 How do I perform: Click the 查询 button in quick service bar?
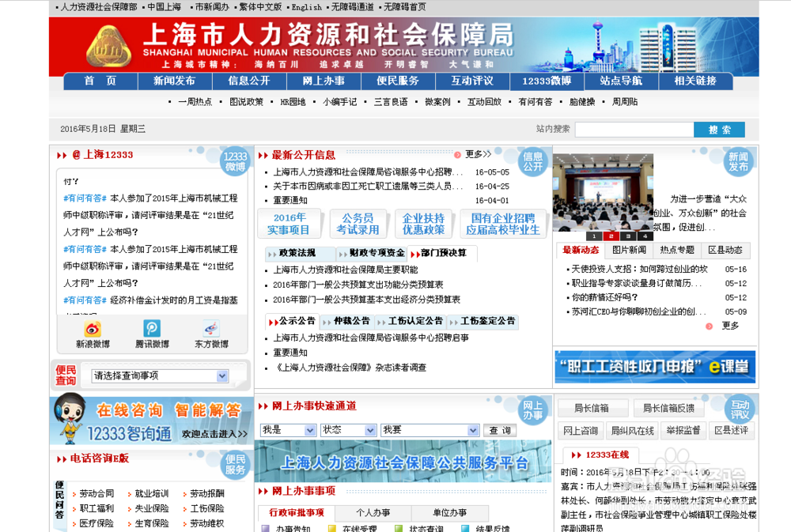tap(501, 429)
